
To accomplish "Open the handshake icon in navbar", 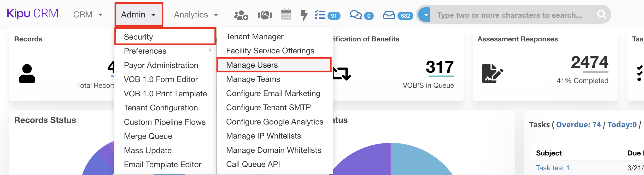I will (x=265, y=15).
